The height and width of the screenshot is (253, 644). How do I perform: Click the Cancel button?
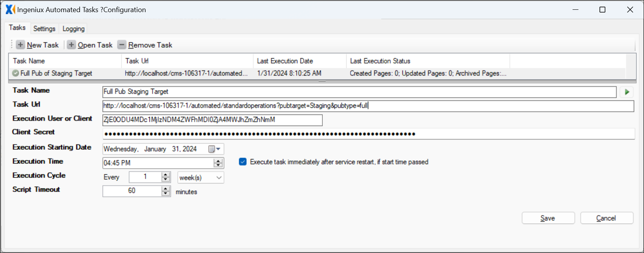pos(607,218)
